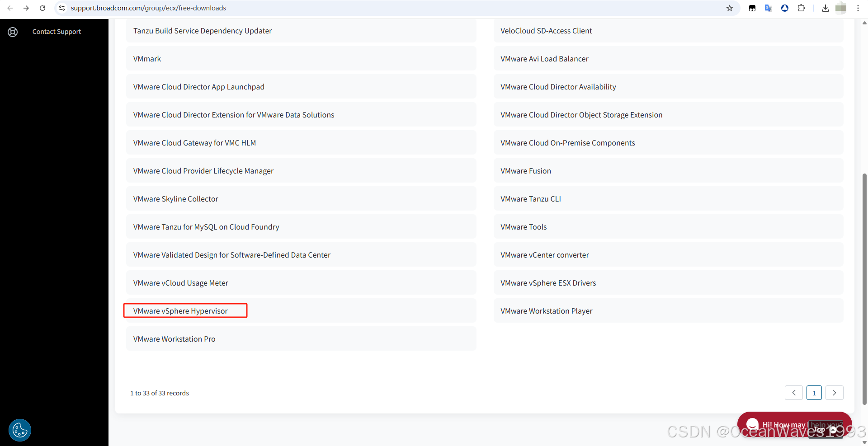The width and height of the screenshot is (868, 446).
Task: Open Google Translate extension icon
Action: click(x=768, y=8)
